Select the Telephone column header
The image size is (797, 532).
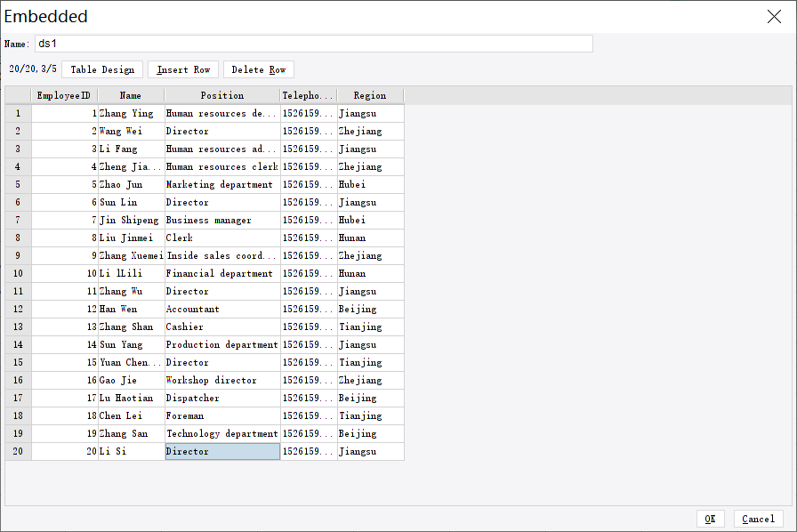click(308, 95)
